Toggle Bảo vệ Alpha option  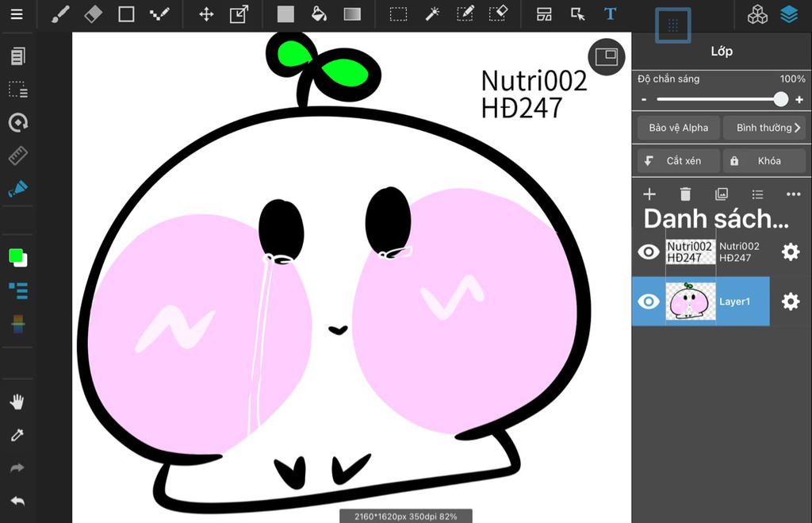click(678, 128)
